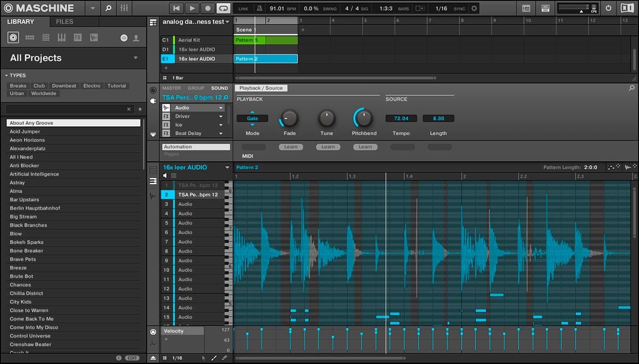
Task: Open the Maschine main menu dropdown arrow
Action: pyautogui.click(x=93, y=8)
